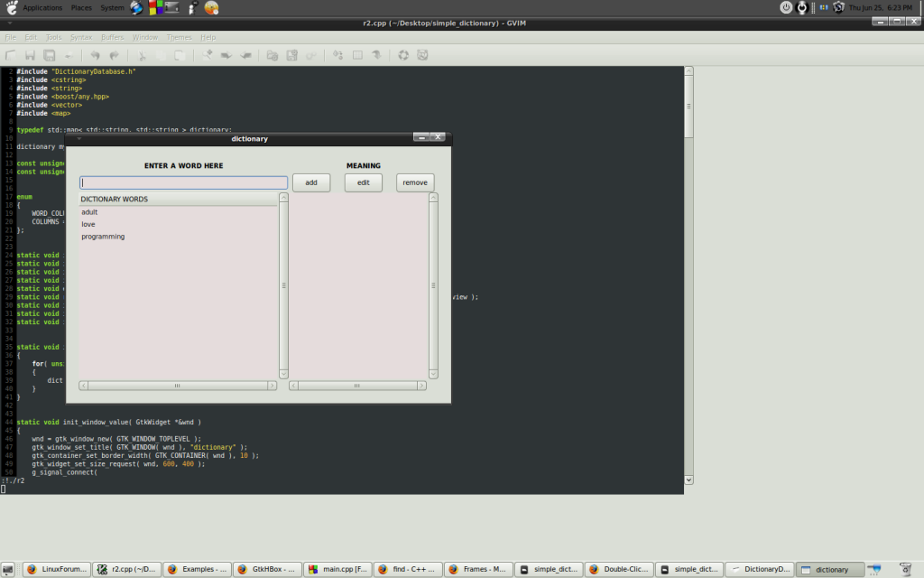Select the word "programming" in the list
This screenshot has width=924, height=578.
click(103, 237)
